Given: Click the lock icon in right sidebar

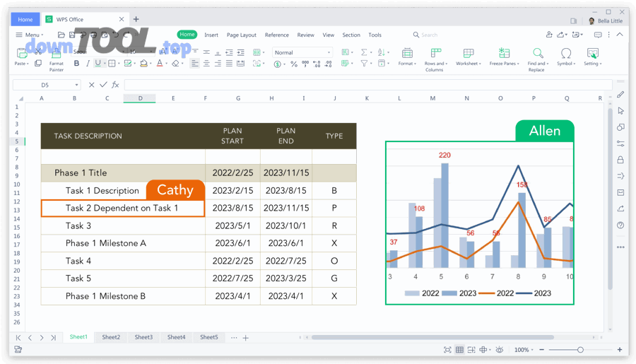Looking at the screenshot, I should [x=620, y=160].
